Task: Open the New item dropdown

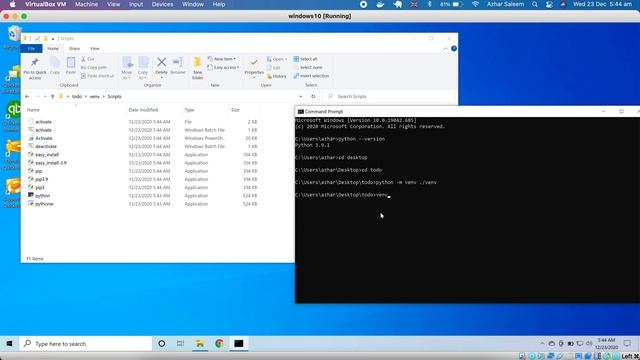Action: click(x=222, y=59)
